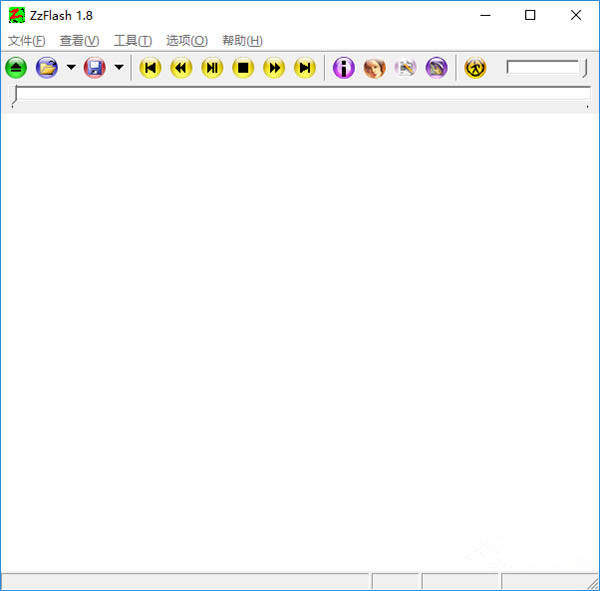Click the yellow radiation-style icon
The width and height of the screenshot is (600, 591).
pos(475,68)
